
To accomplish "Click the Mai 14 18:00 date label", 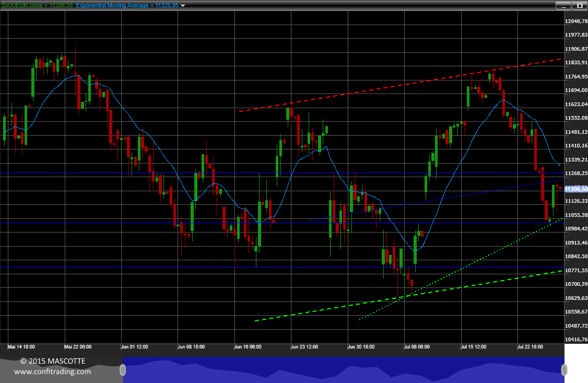I will point(21,347).
